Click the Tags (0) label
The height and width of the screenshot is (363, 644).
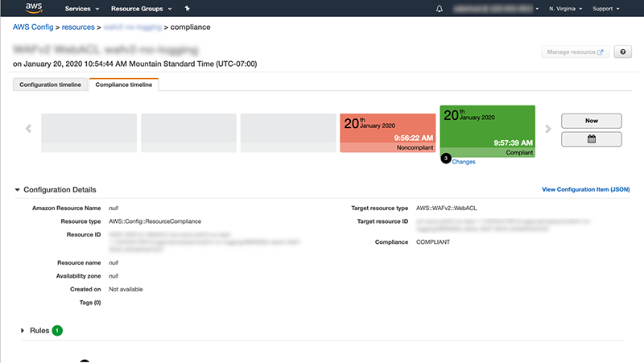(90, 303)
